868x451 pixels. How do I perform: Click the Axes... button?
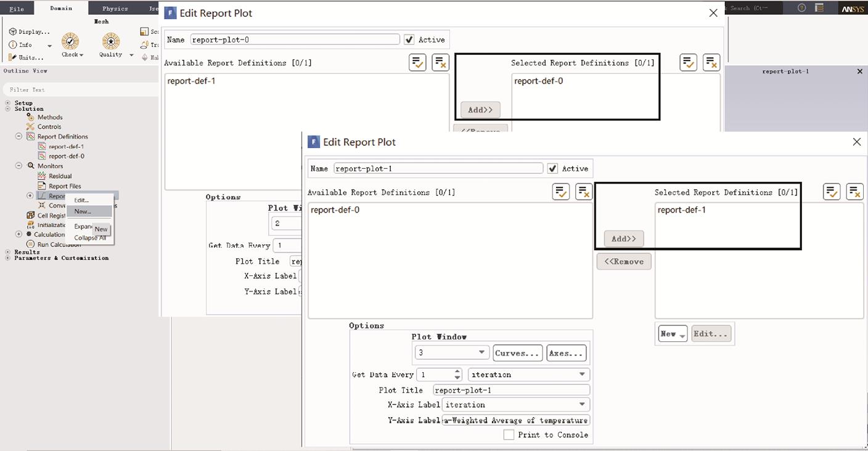566,353
